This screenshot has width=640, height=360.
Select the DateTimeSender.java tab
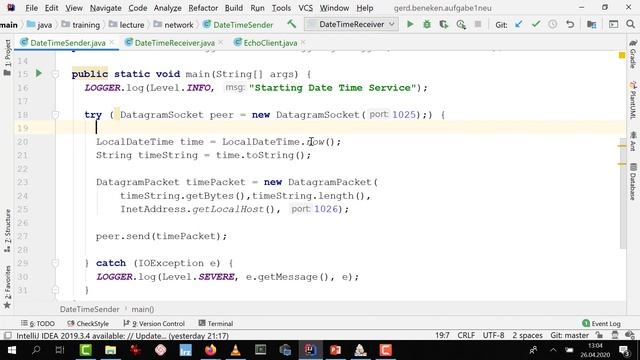68,42
